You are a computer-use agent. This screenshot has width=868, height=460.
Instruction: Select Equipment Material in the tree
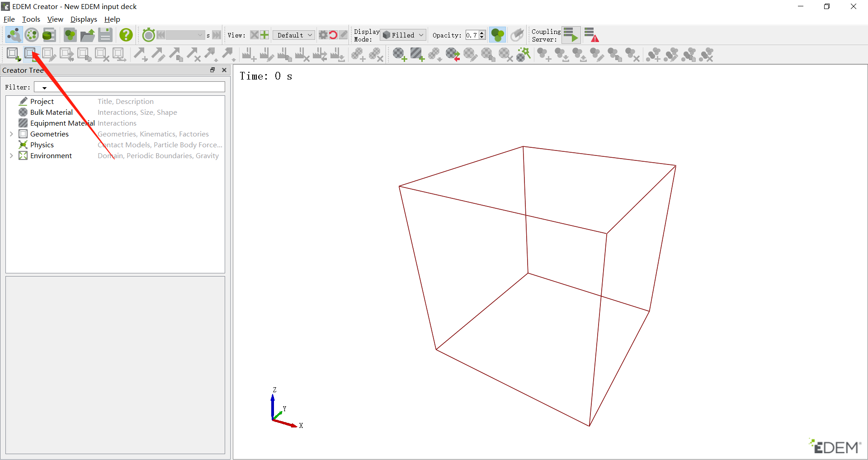62,123
